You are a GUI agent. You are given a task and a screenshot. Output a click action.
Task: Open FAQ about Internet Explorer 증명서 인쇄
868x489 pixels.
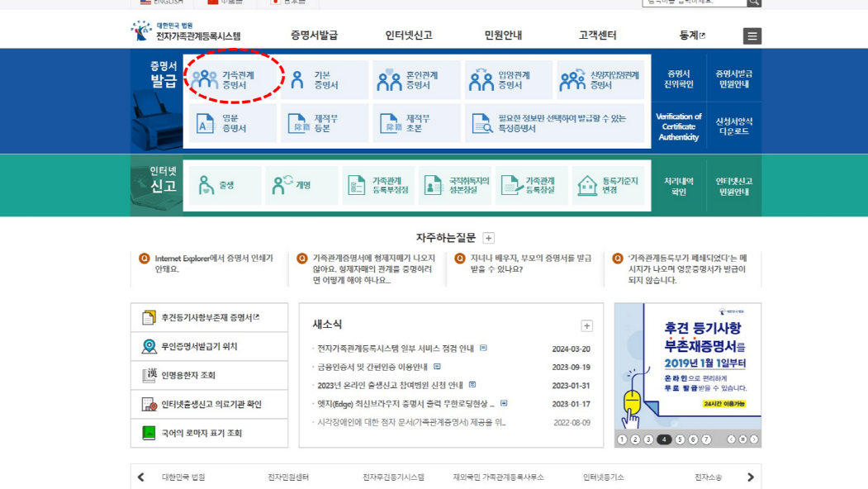coord(214,263)
